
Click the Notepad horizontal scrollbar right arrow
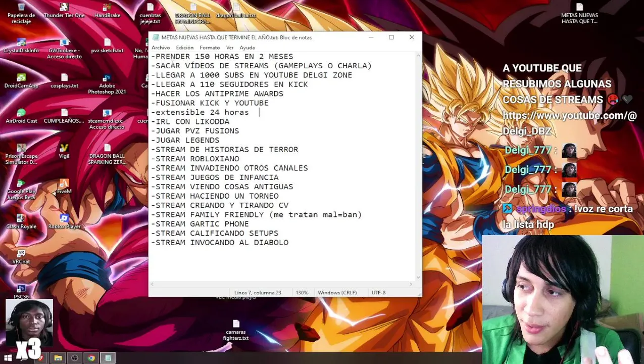coord(412,284)
